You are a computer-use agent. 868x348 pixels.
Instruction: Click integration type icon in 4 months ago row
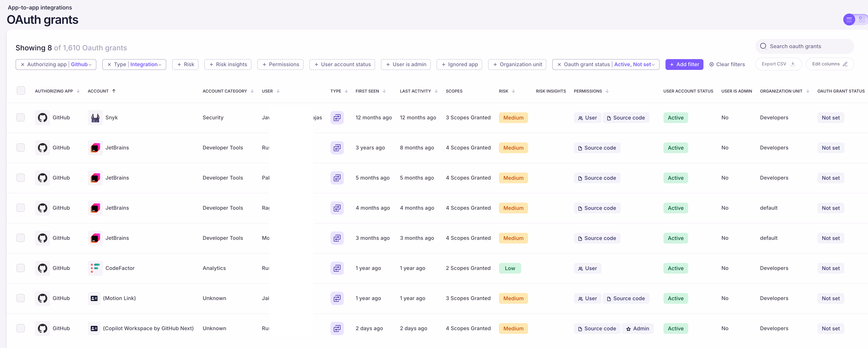(337, 208)
